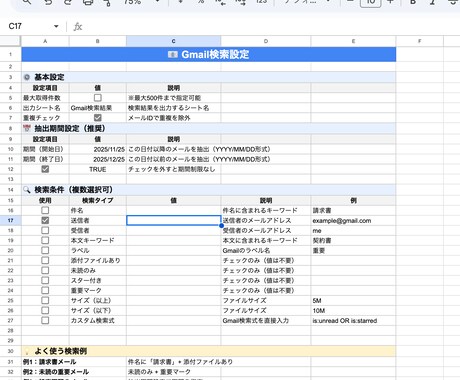Select the TRUE cell in row 12
460x380 pixels.
click(x=98, y=169)
